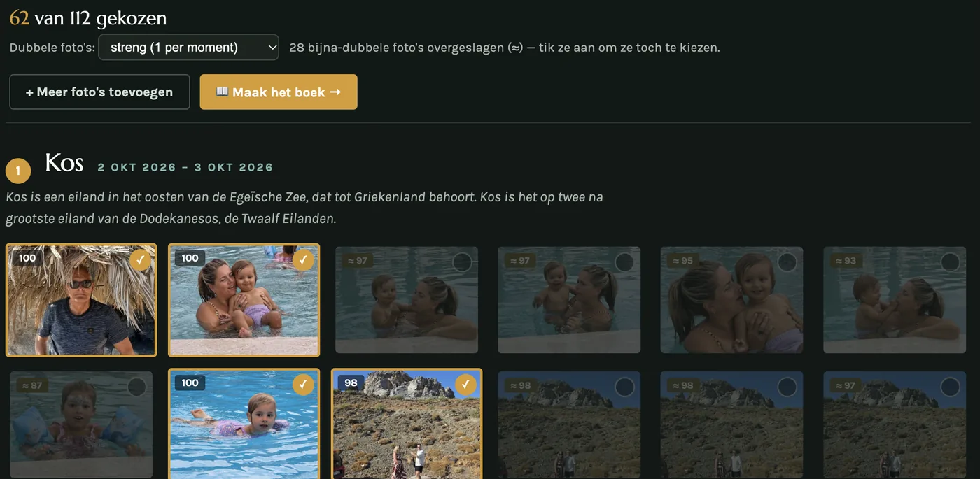Click the "98" score badge on the selected hillside photo
The width and height of the screenshot is (980, 479).
click(351, 383)
